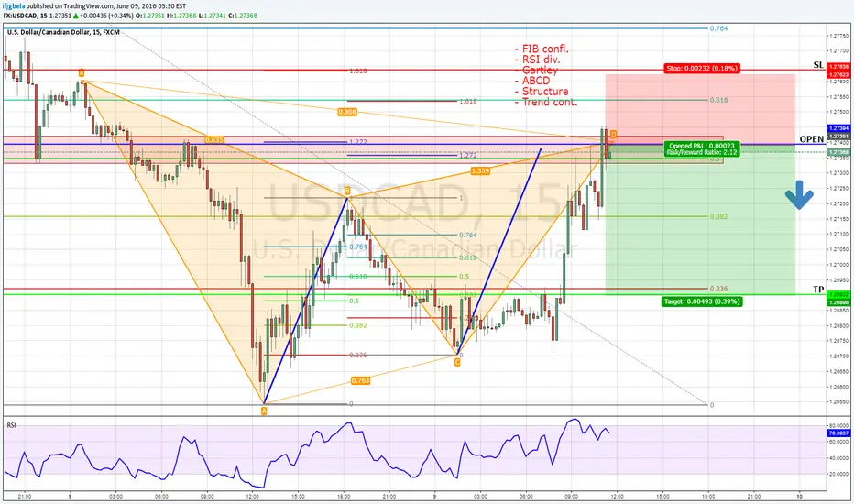The height and width of the screenshot is (504, 854).
Task: Click the bright green 1.26902 price tag
Action: [x=838, y=294]
